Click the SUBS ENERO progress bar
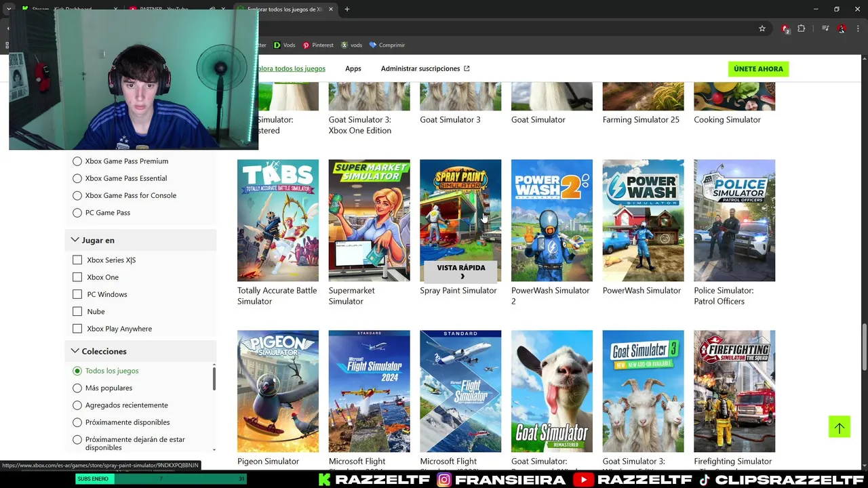 (161, 479)
